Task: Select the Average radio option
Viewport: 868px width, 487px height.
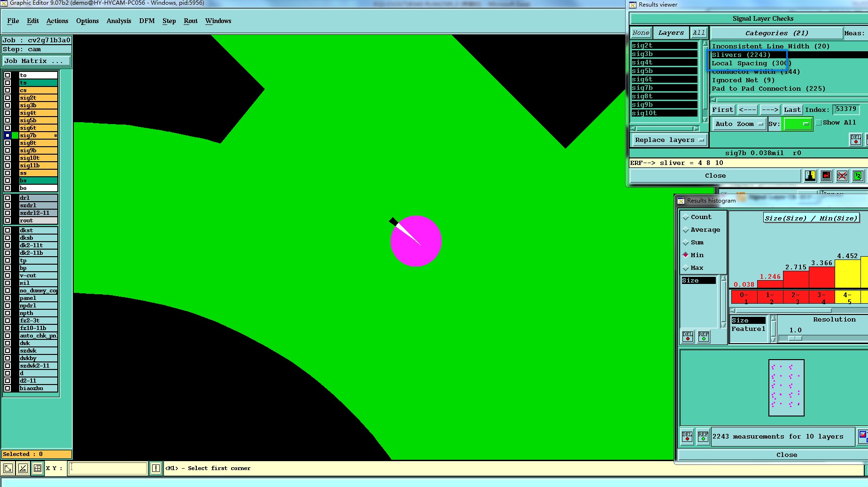Action: click(686, 230)
